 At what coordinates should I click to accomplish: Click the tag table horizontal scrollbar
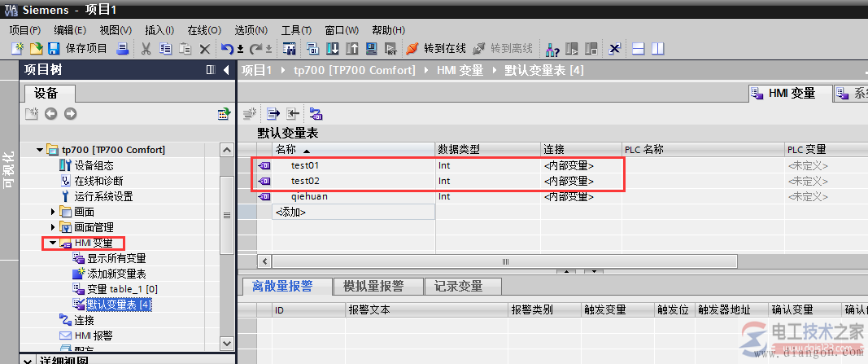[x=504, y=261]
